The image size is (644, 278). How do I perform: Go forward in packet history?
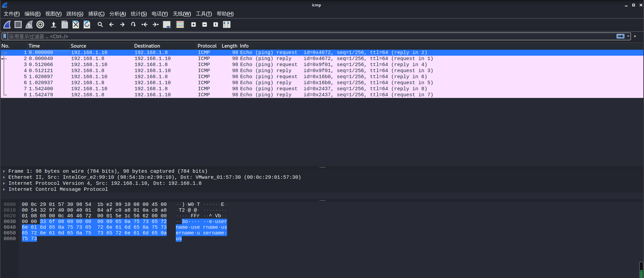[x=122, y=24]
